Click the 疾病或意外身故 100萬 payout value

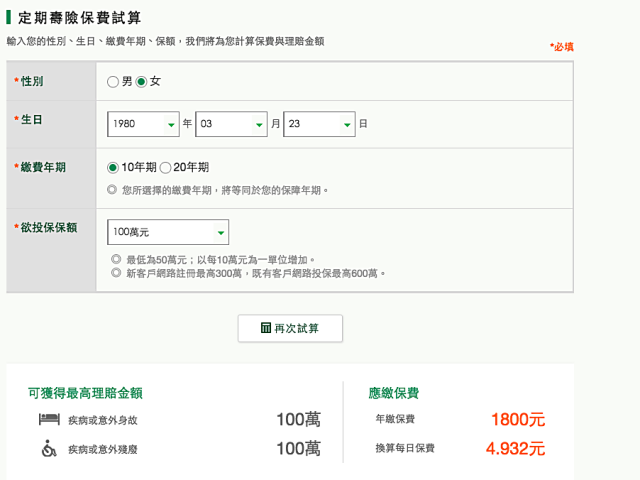click(x=298, y=419)
